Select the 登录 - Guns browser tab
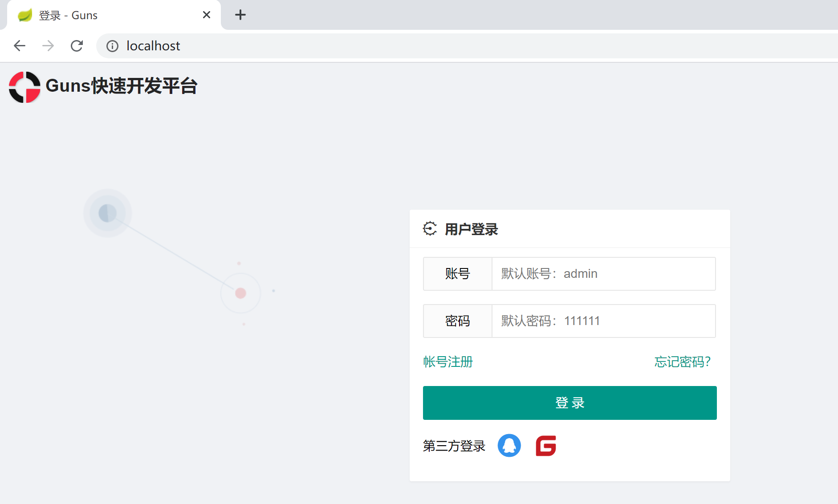This screenshot has height=504, width=838. point(114,15)
